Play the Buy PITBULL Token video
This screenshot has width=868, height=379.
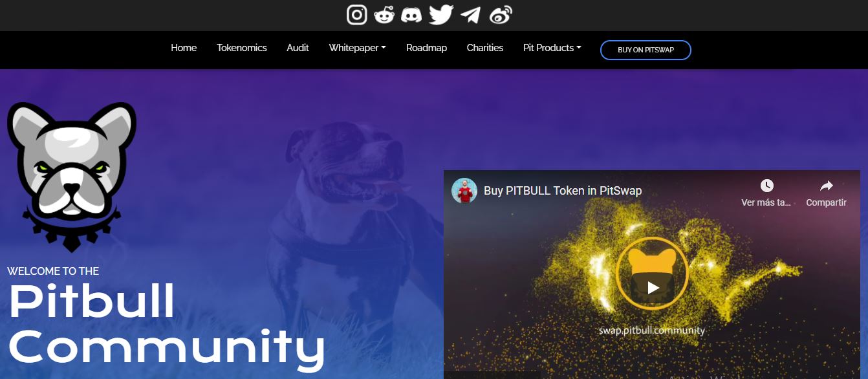pyautogui.click(x=653, y=287)
